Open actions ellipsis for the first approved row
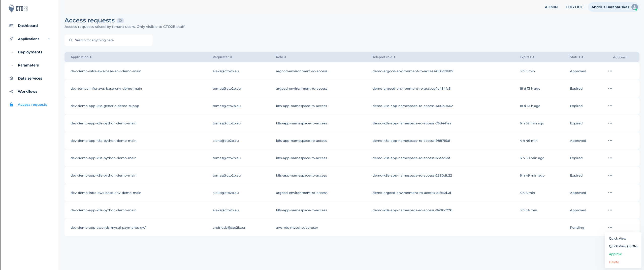The height and width of the screenshot is (270, 644). pyautogui.click(x=610, y=71)
